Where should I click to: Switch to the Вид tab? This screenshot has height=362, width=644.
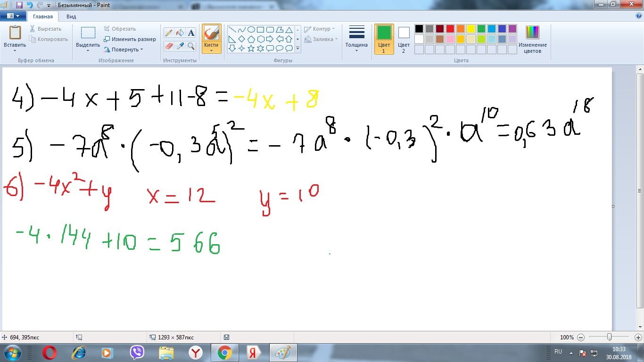pos(71,16)
